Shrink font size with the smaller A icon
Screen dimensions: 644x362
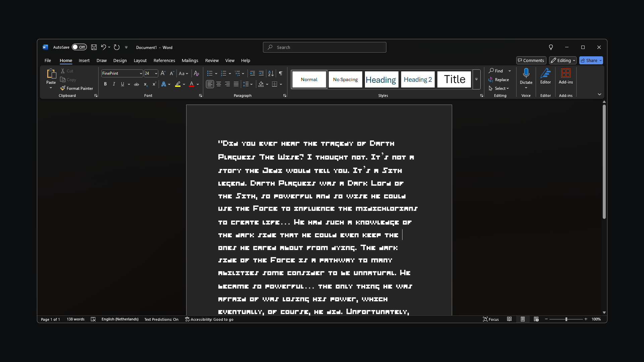point(172,73)
